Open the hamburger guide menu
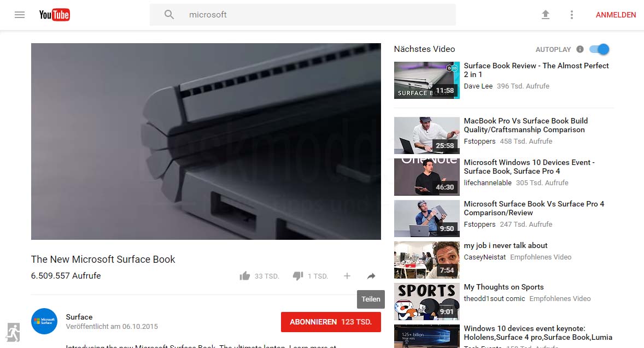This screenshot has height=348, width=644. click(20, 15)
